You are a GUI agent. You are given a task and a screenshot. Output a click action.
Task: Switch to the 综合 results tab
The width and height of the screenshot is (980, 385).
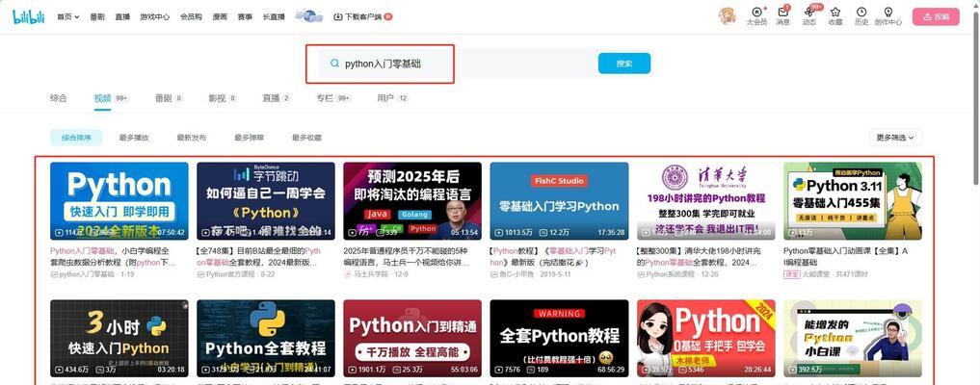click(x=58, y=98)
